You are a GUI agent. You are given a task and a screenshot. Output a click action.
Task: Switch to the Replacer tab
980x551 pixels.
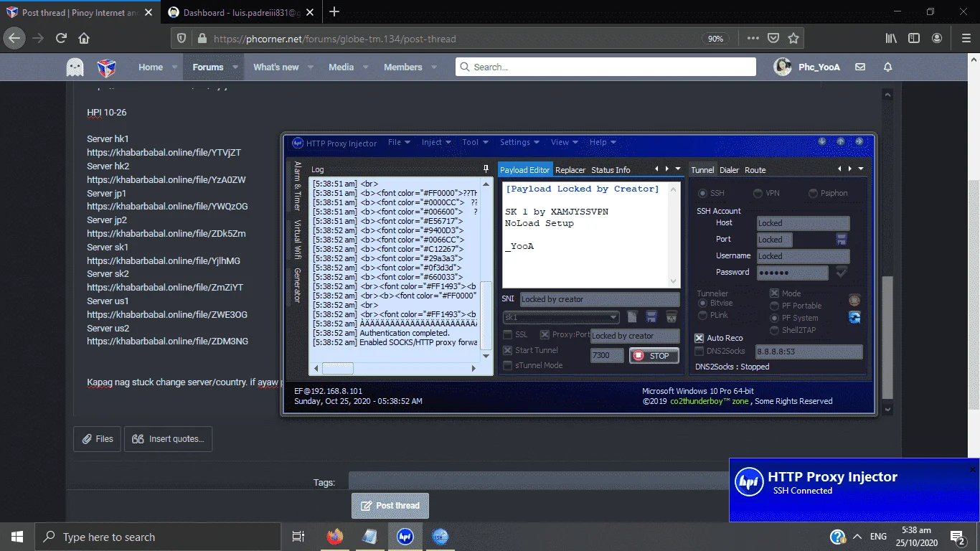pyautogui.click(x=570, y=170)
